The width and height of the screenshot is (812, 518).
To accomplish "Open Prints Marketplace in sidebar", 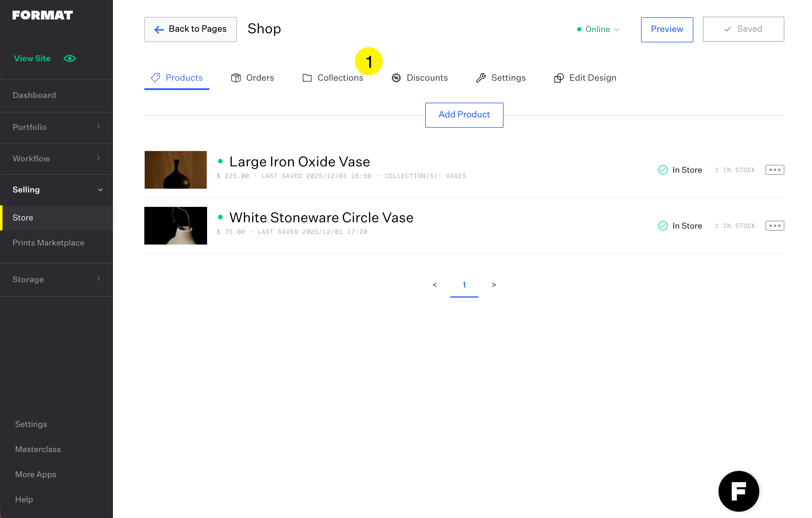I will click(x=48, y=243).
